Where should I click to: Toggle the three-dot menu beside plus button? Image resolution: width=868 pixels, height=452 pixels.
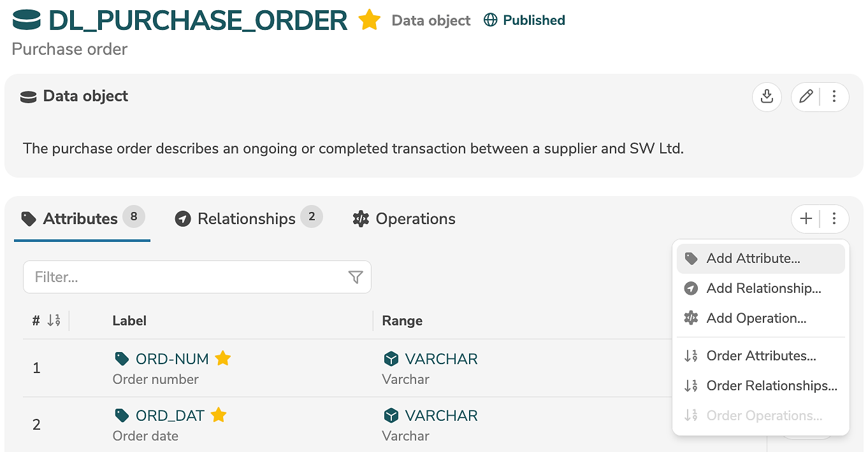pos(834,219)
